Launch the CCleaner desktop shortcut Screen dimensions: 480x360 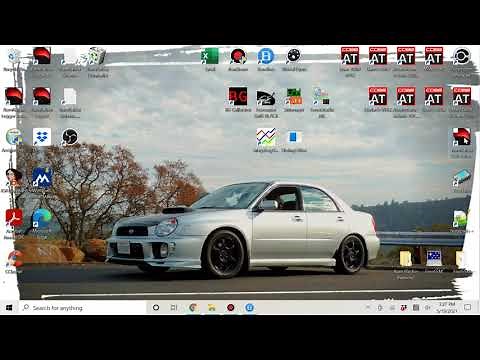pos(14,260)
